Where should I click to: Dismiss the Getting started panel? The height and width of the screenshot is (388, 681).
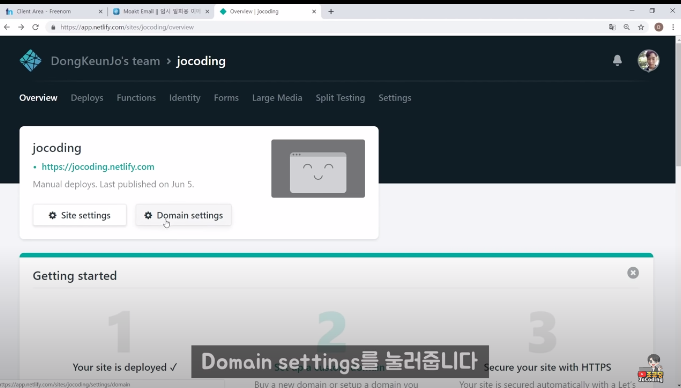point(633,273)
